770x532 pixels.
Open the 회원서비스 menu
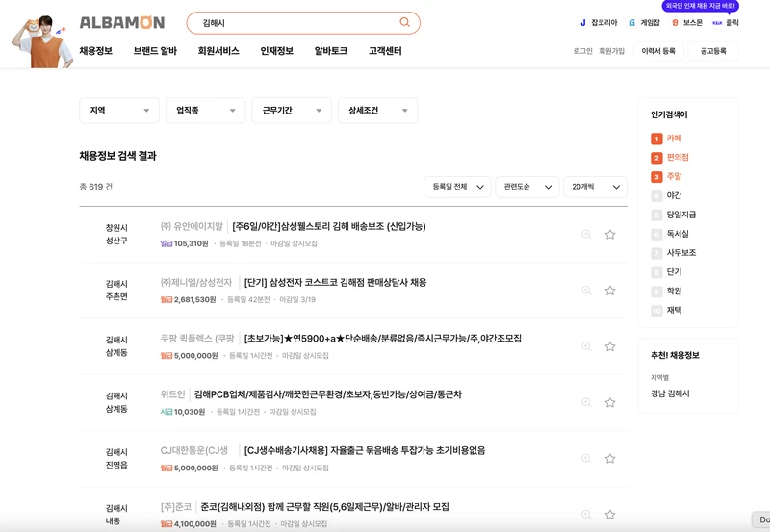(218, 51)
